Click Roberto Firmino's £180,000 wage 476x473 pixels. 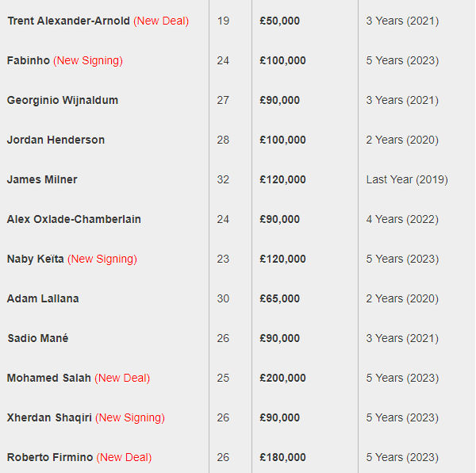click(x=282, y=457)
